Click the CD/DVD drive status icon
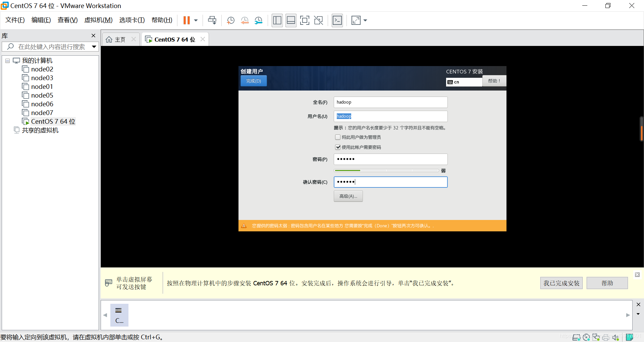Image resolution: width=644 pixels, height=342 pixels. [x=586, y=337]
